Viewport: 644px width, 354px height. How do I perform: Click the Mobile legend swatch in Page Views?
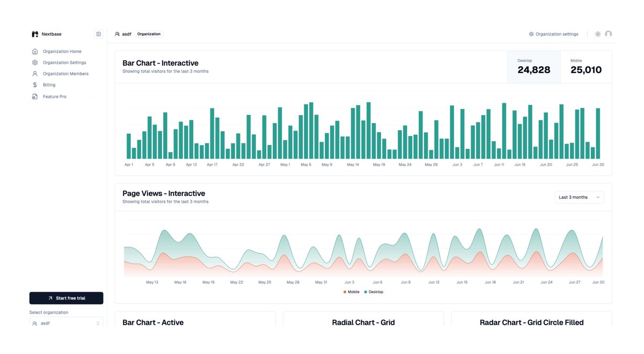point(345,292)
